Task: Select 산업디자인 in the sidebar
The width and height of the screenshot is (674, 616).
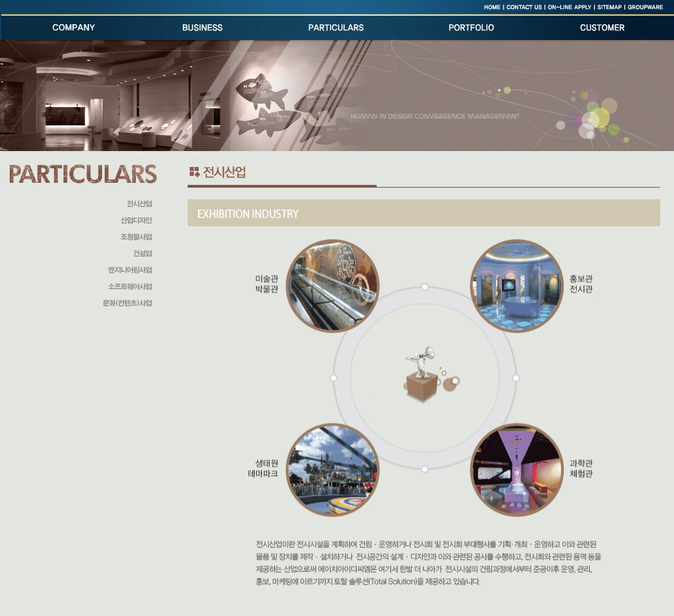Action: click(137, 220)
